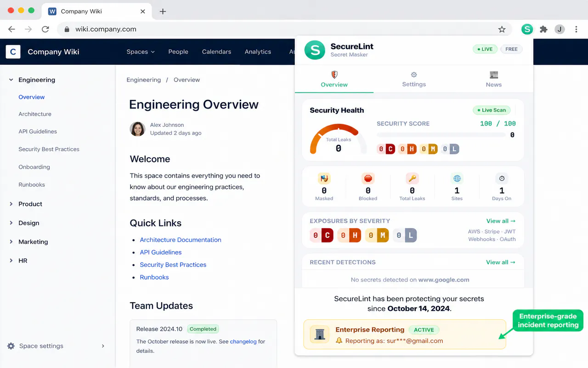Image resolution: width=588 pixels, height=368 pixels.
Task: Bookmark this page with the star icon
Action: click(502, 29)
